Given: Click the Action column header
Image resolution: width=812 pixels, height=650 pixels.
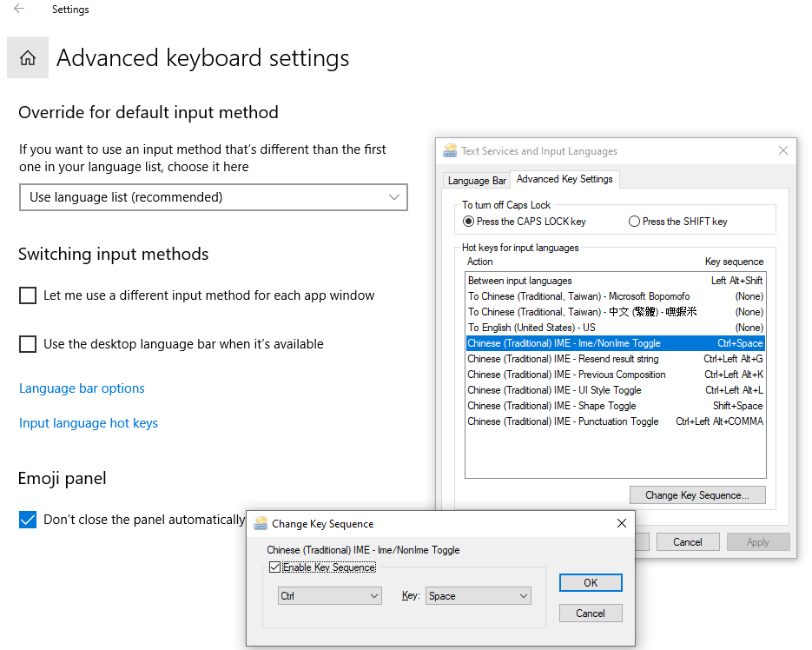Looking at the screenshot, I should 479,262.
